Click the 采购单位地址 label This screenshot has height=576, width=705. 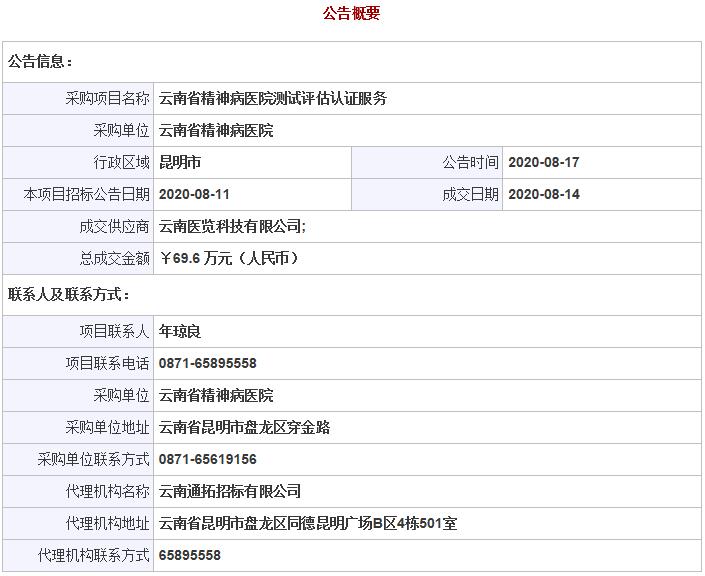point(107,427)
